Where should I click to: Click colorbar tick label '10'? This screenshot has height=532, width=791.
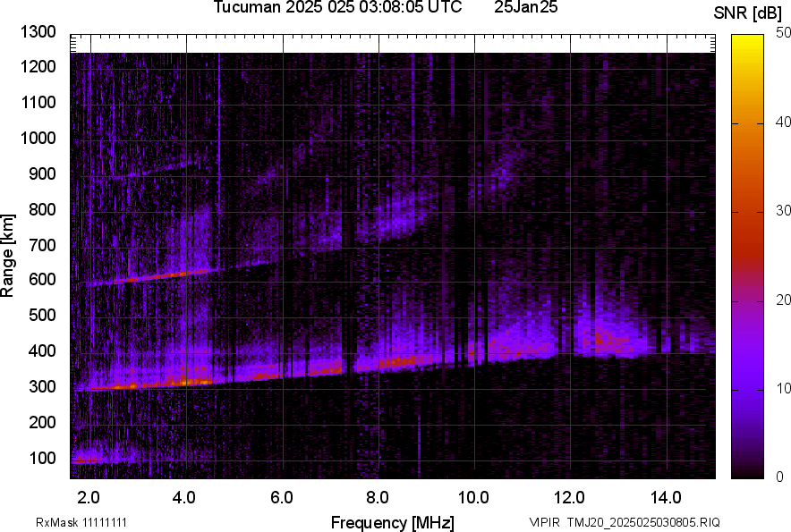point(783,388)
